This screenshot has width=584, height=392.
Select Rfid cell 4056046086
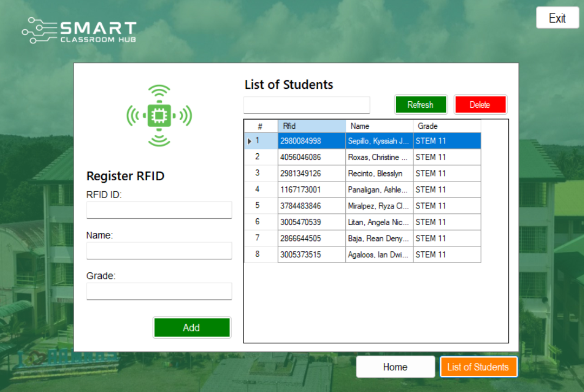(x=312, y=157)
